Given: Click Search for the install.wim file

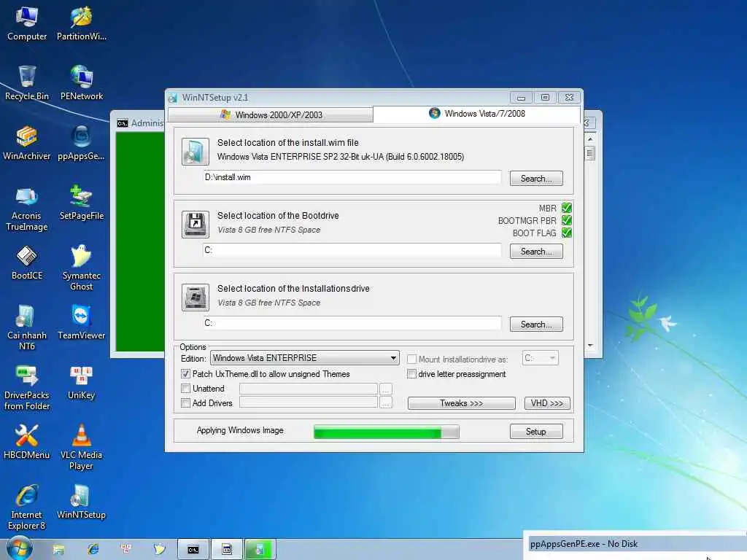Looking at the screenshot, I should 536,179.
